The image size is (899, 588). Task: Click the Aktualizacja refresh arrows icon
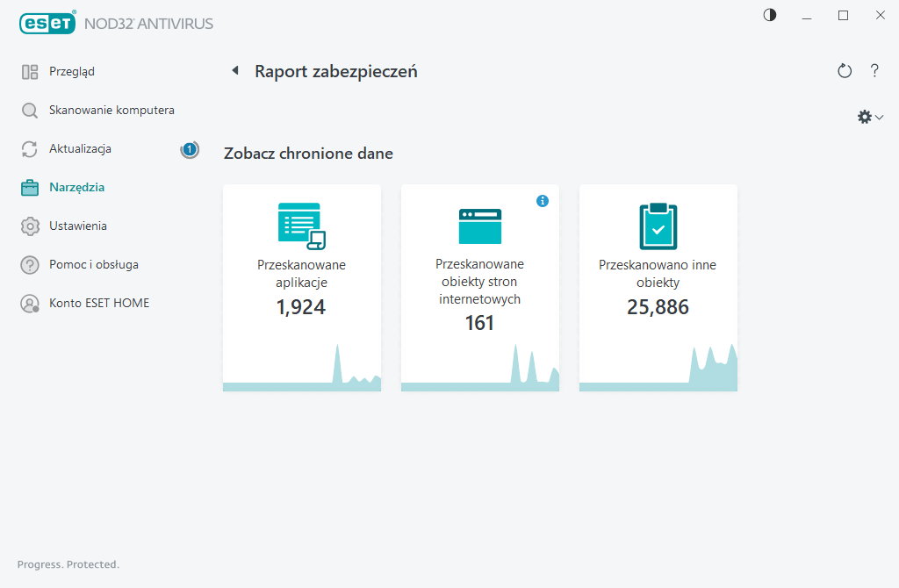pos(30,149)
